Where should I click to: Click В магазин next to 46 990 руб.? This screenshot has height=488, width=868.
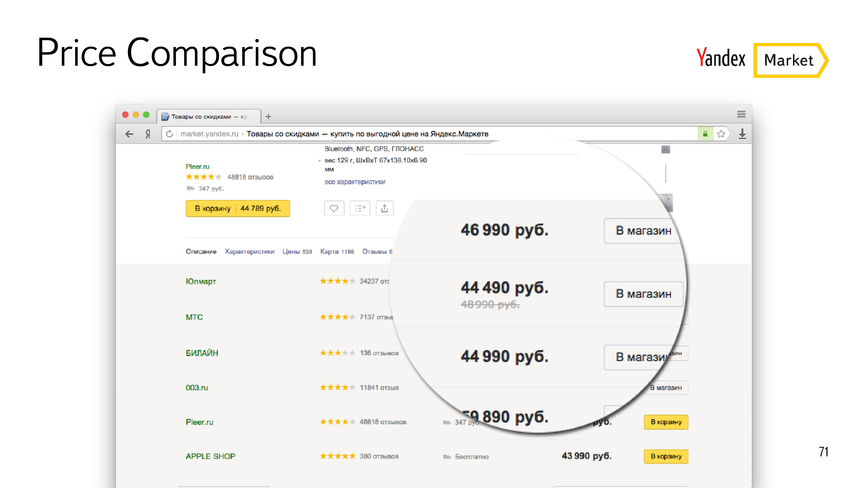[x=643, y=231]
